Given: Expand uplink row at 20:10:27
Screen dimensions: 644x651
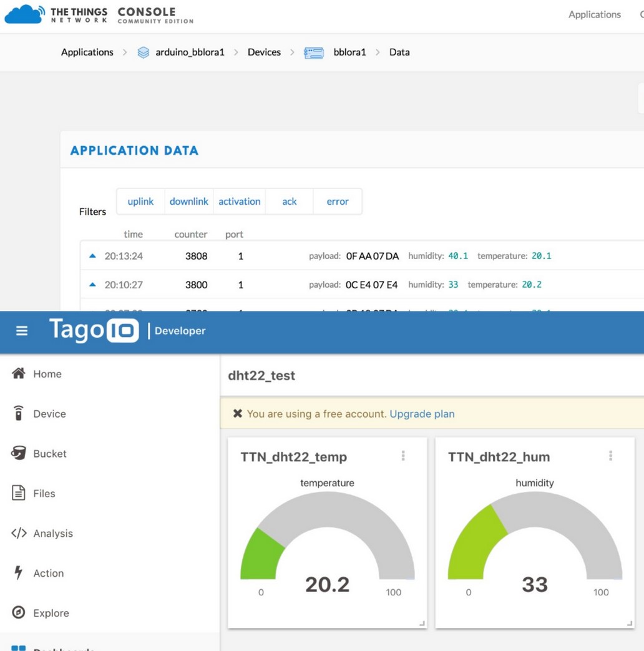Looking at the screenshot, I should [92, 285].
